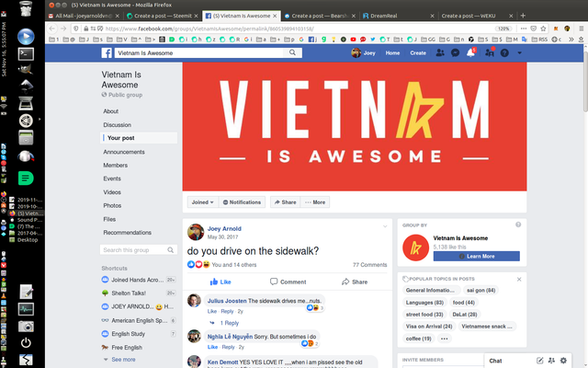This screenshot has width=588, height=368.
Task: Close the Popular Topics in Posts panel
Action: coord(519,279)
